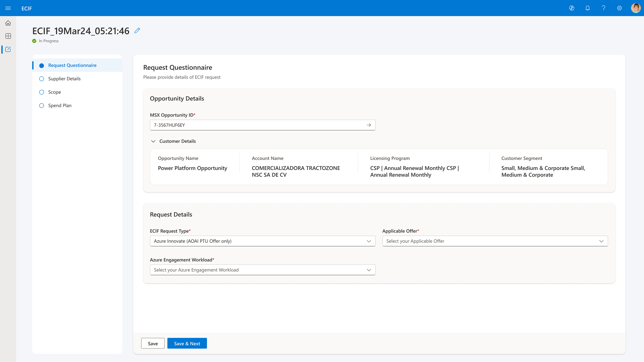Select Request Questionnaire tab
This screenshot has width=644, height=362.
click(72, 65)
